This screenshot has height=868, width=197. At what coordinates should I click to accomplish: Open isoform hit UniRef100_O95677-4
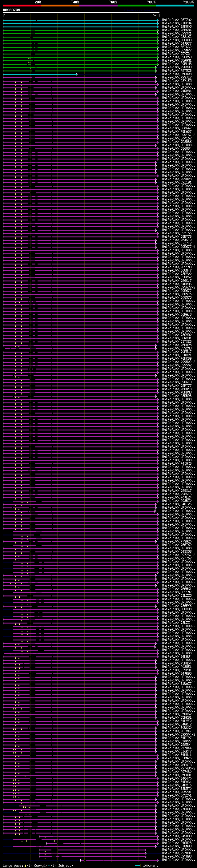click(x=179, y=247)
